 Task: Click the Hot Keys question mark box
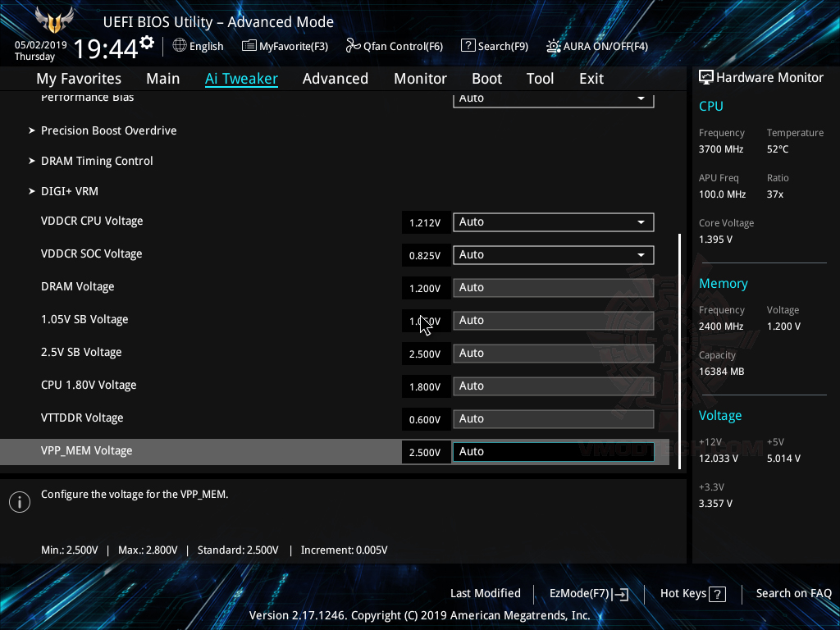[717, 594]
